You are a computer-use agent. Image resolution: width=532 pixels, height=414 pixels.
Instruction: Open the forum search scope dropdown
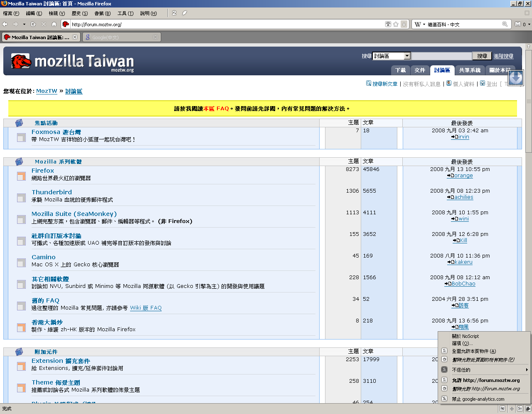click(407, 56)
